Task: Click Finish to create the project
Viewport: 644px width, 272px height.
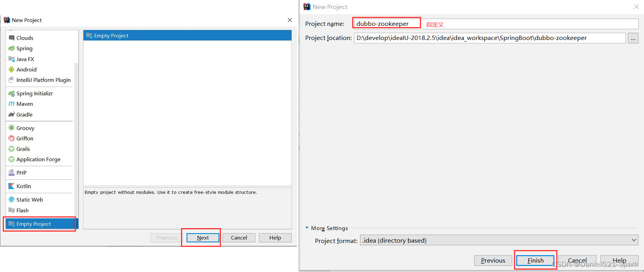Action: tap(535, 260)
